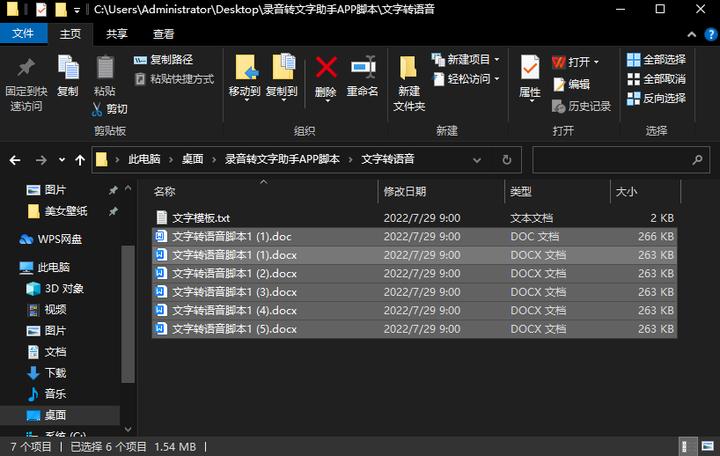Go up one folder level
This screenshot has height=456, width=720.
[80, 160]
